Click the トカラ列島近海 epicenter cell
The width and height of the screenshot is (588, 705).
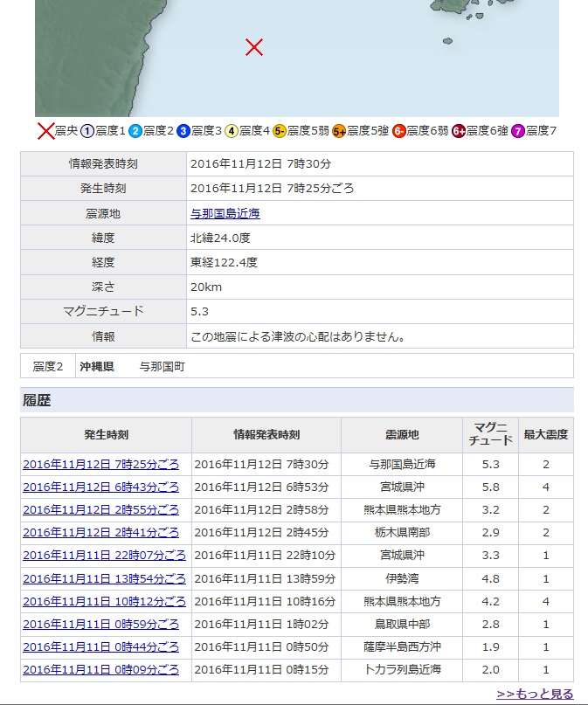click(x=402, y=669)
